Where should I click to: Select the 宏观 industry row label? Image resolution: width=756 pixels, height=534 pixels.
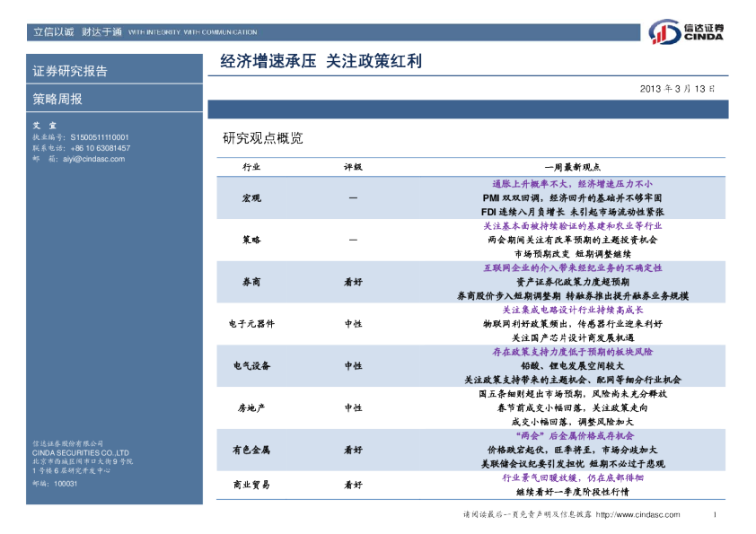[251, 197]
